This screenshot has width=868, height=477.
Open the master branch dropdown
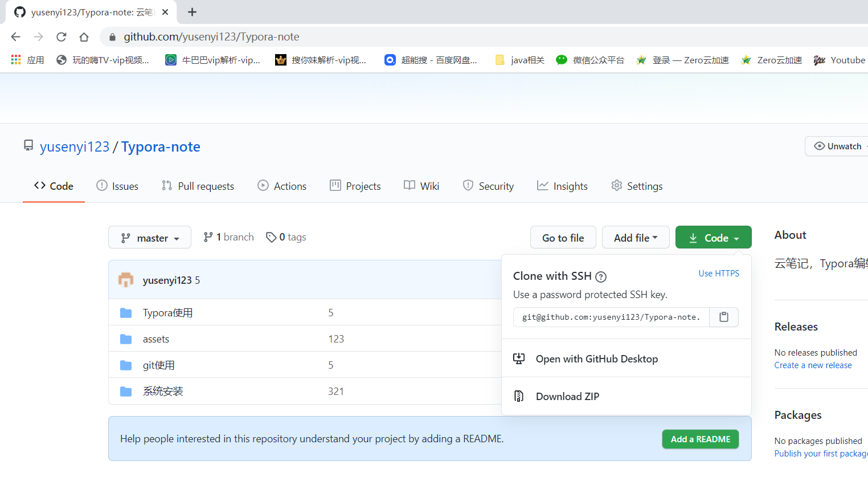[x=150, y=238]
